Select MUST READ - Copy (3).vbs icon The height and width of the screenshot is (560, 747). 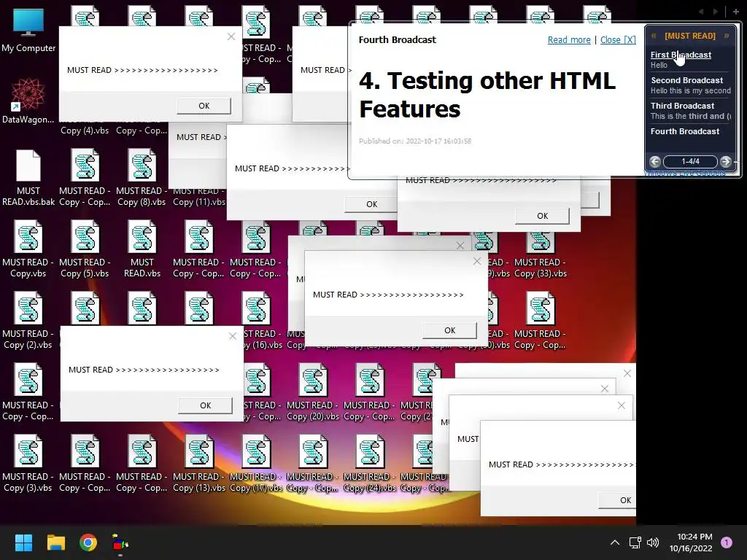point(28,463)
